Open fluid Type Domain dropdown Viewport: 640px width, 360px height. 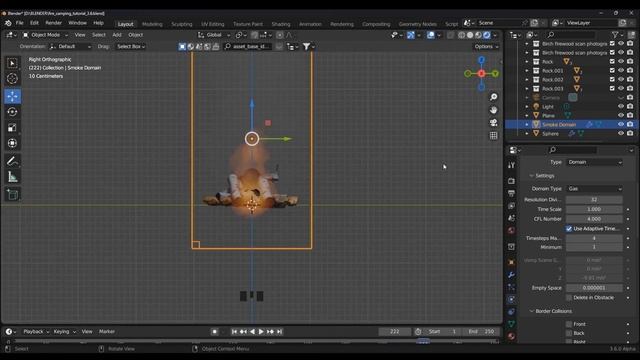coord(594,162)
